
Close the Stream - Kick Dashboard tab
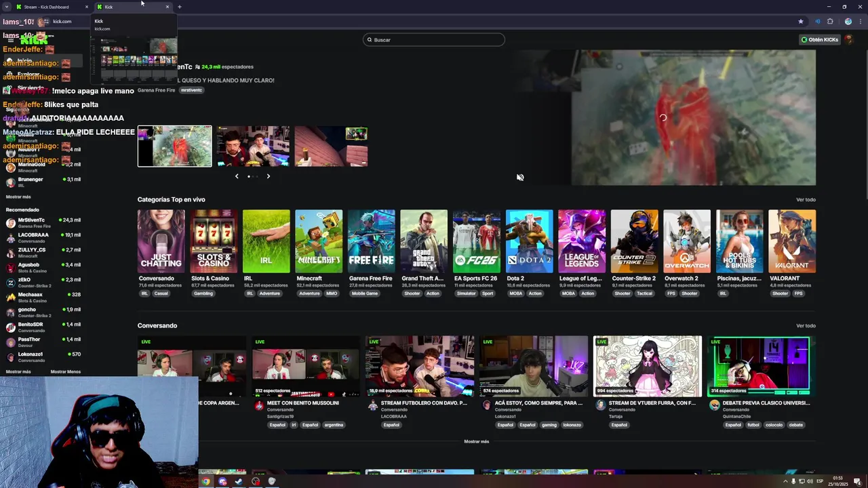[87, 7]
